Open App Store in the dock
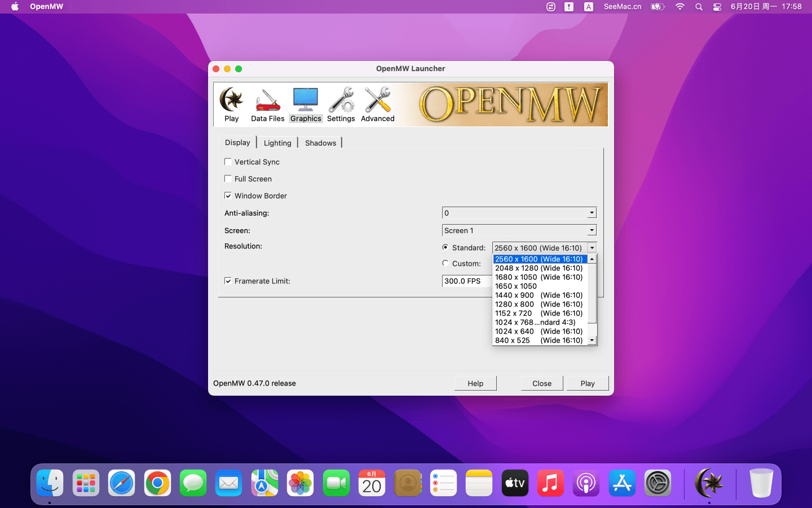812x508 pixels. 623,483
